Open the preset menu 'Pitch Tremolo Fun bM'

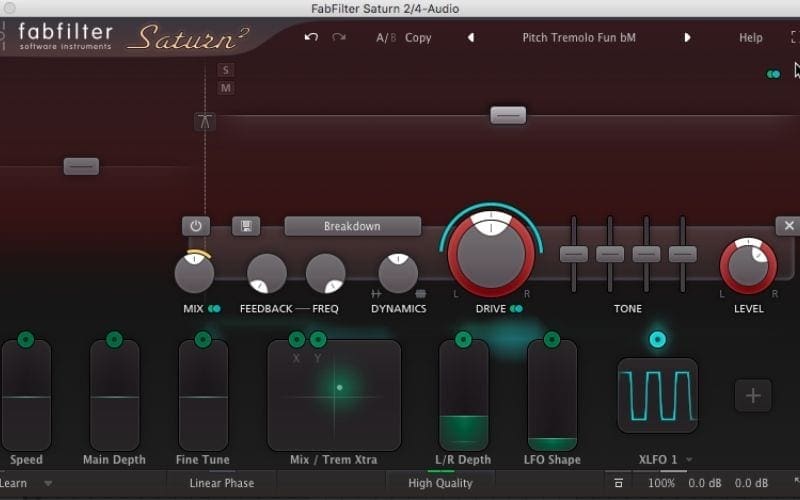coord(579,37)
